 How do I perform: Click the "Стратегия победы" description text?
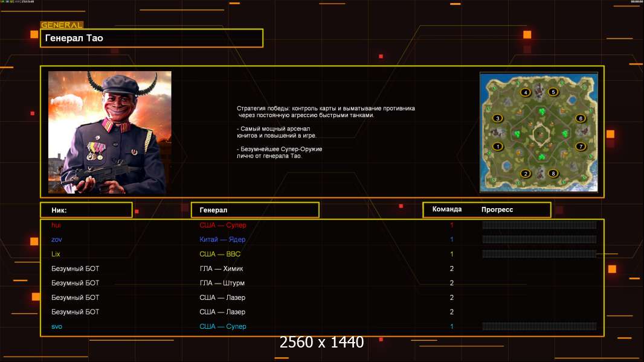pyautogui.click(x=326, y=112)
